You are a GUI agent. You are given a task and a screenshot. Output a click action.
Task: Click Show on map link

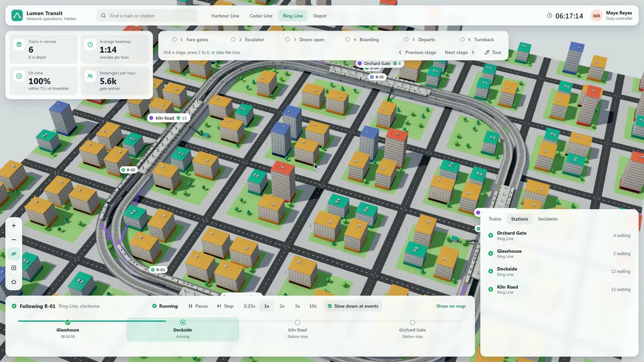451,306
